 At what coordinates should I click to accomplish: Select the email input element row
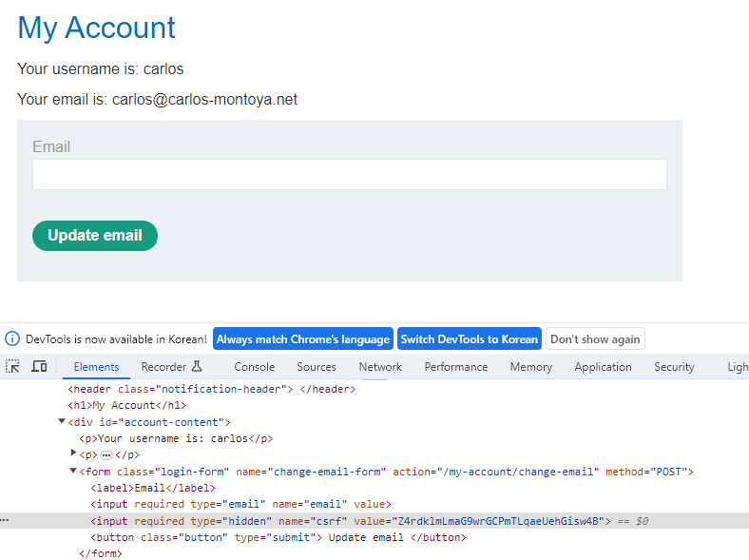pos(240,504)
